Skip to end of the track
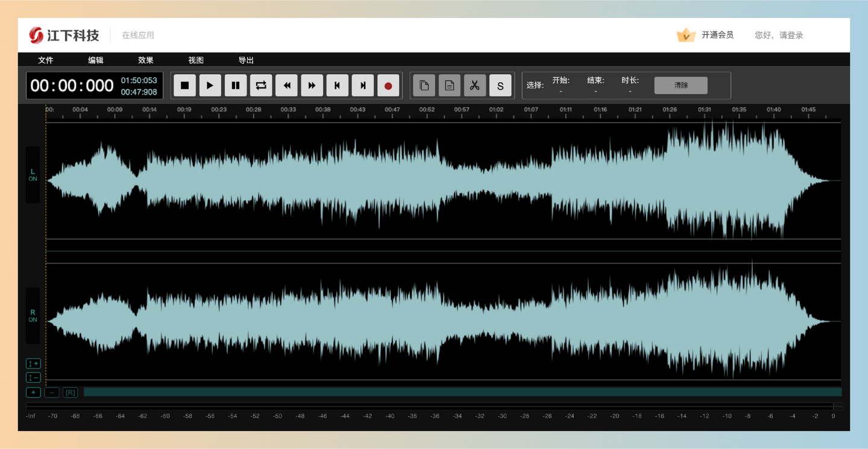Viewport: 868px width, 449px height. (x=362, y=85)
